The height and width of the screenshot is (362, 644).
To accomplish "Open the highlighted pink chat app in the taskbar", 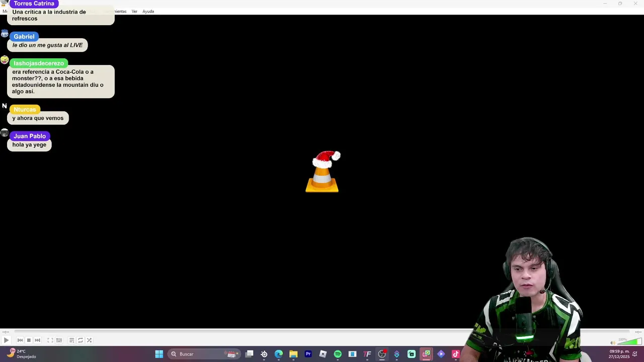I will [426, 354].
